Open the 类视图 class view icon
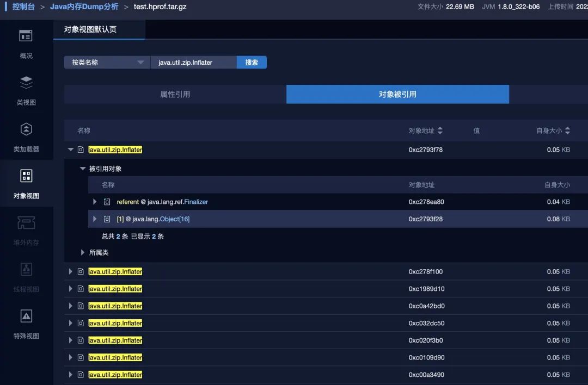The image size is (588, 385). [26, 83]
